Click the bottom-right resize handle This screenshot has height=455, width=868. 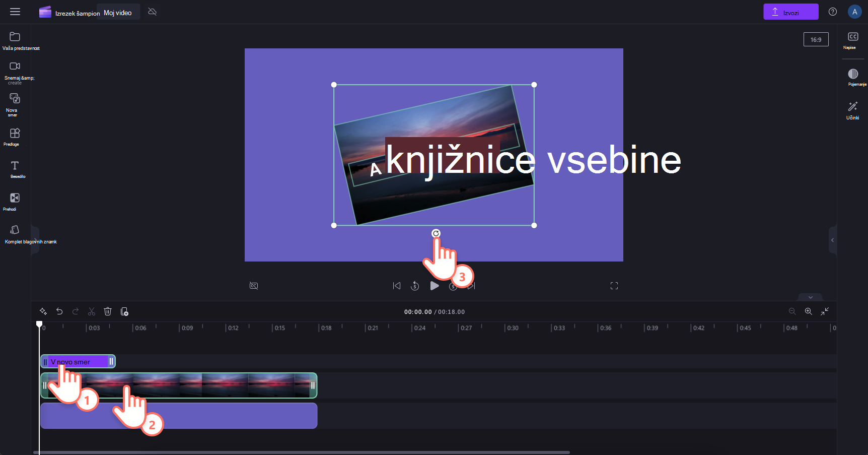pyautogui.click(x=534, y=225)
